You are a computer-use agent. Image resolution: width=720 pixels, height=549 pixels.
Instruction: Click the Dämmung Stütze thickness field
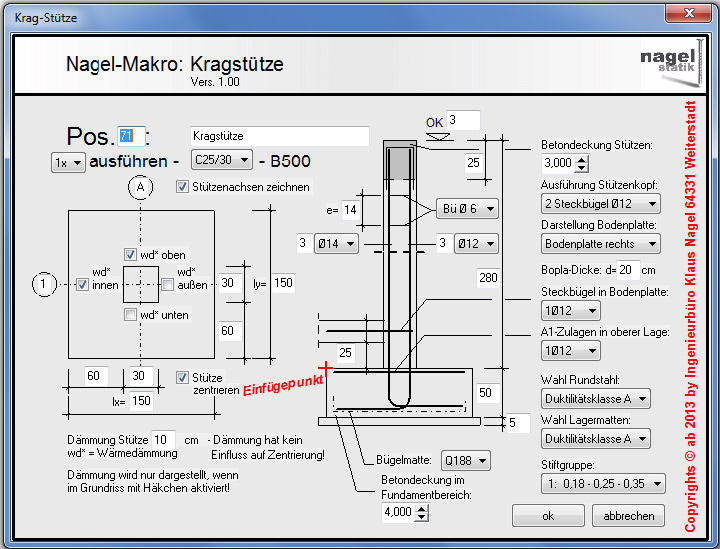[x=164, y=440]
